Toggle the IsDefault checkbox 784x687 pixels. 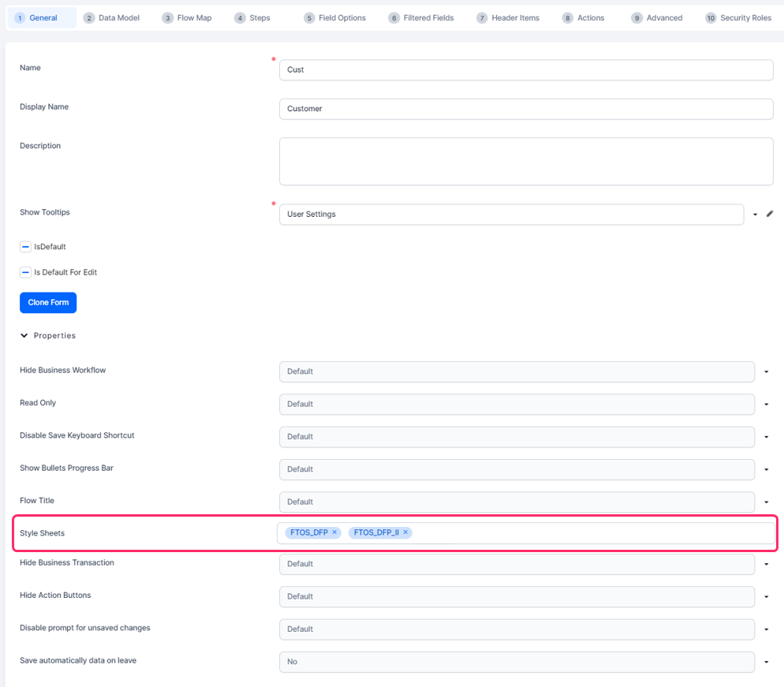click(25, 247)
